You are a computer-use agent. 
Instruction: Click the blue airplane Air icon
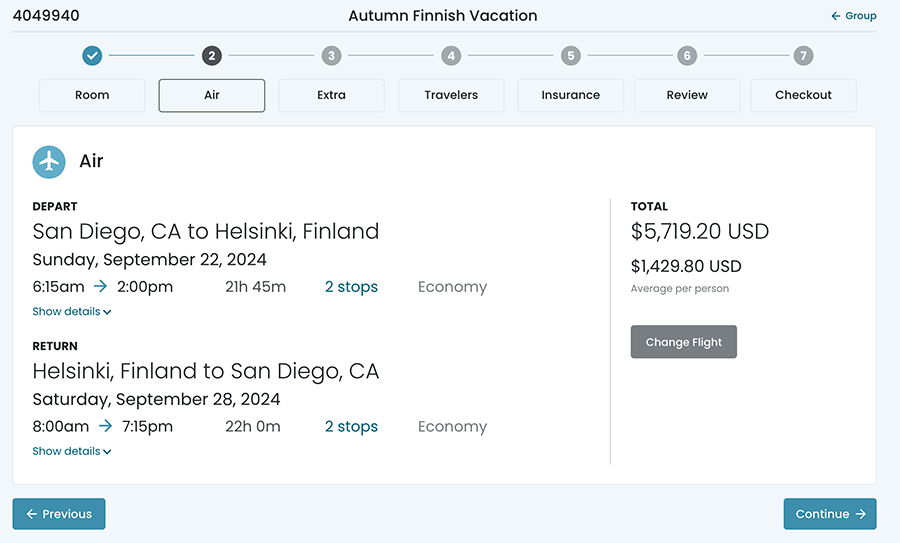49,161
